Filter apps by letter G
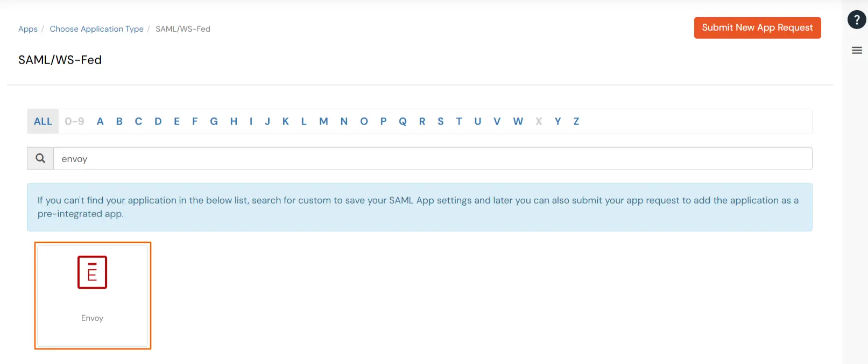Screen dimensions: 868x364 click(x=214, y=122)
